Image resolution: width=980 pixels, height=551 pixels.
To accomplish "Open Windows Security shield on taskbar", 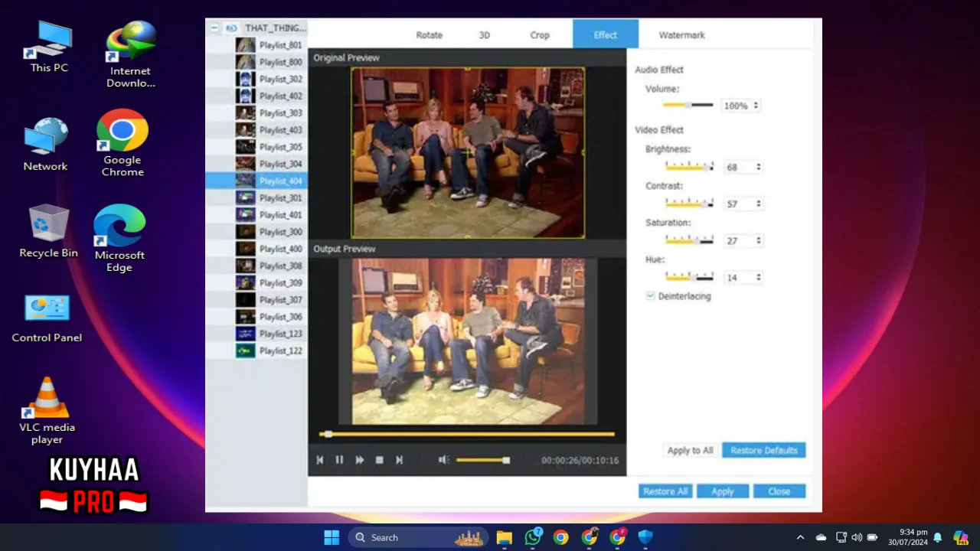I will point(645,537).
